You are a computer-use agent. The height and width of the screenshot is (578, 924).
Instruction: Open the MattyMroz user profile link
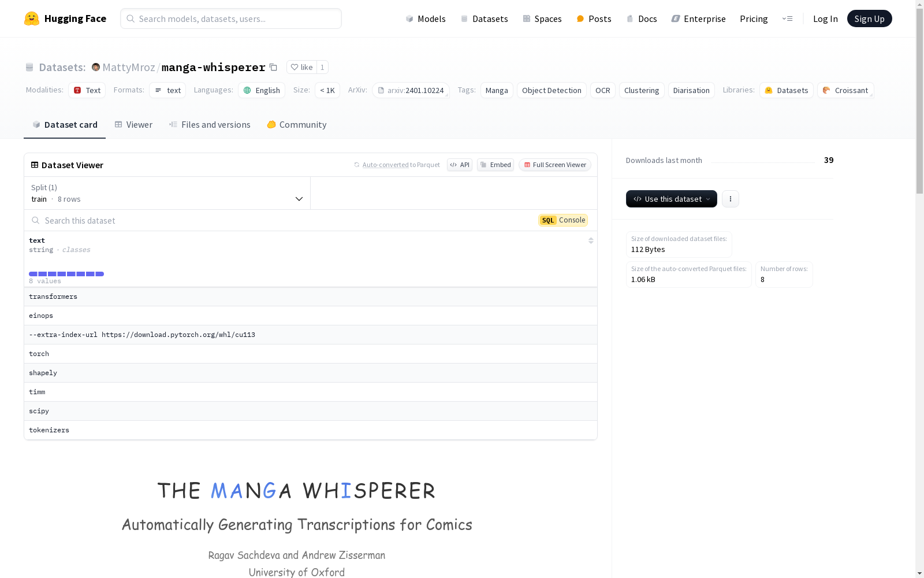pyautogui.click(x=129, y=67)
